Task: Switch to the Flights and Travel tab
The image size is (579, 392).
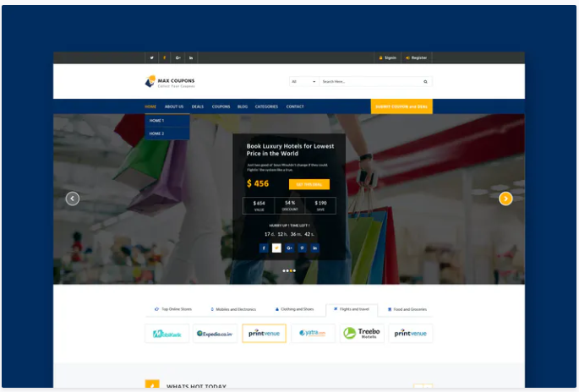Action: click(x=351, y=309)
